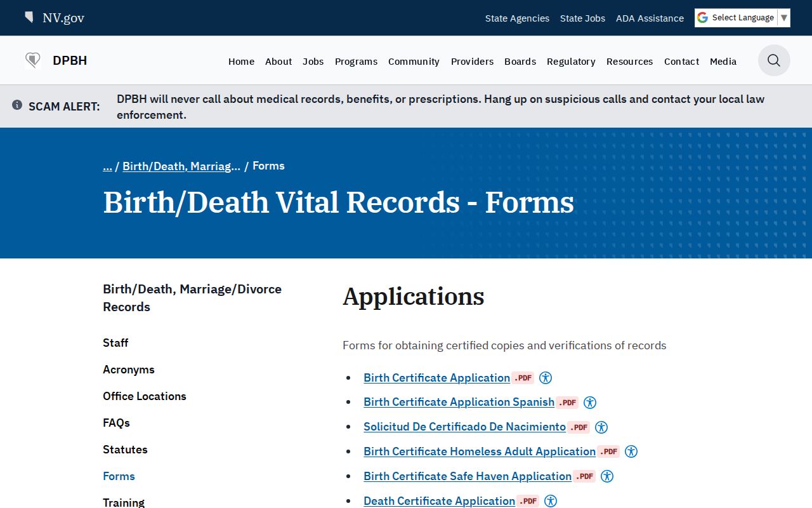Screen dimensions: 812x508
Task: Open the Home menu item
Action: point(241,62)
